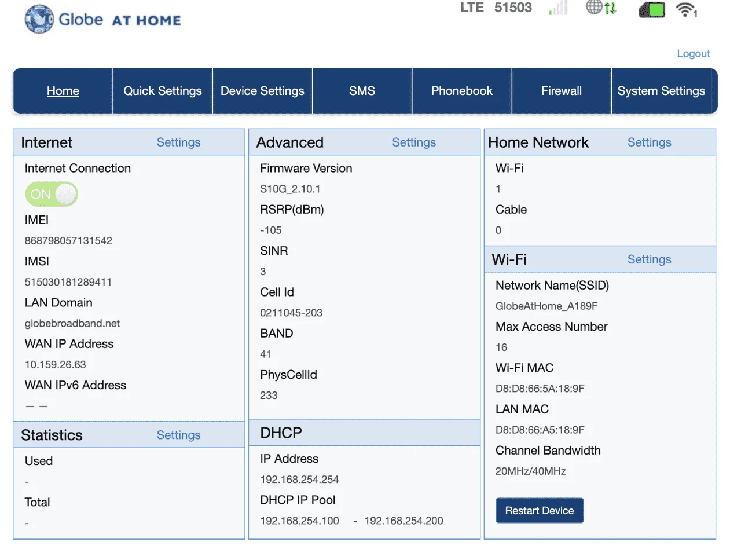Screen dimensions: 741x560
Task: Click the signal strength bars icon
Action: (558, 8)
